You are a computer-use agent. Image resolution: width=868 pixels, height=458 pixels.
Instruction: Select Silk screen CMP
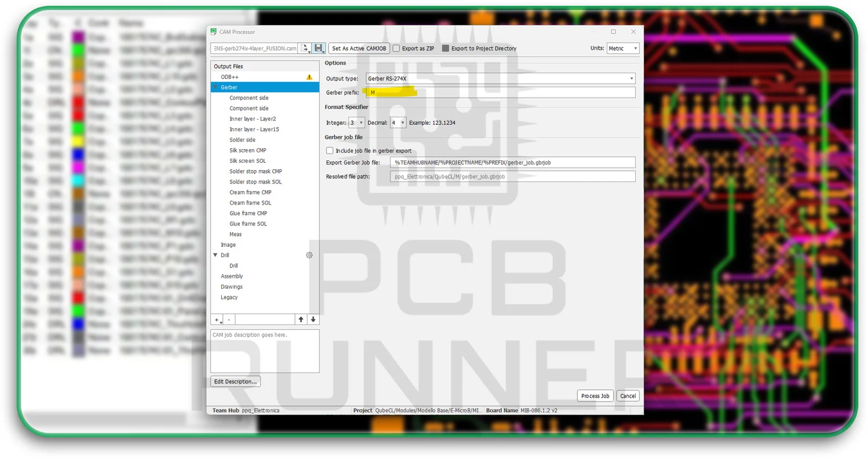(248, 150)
